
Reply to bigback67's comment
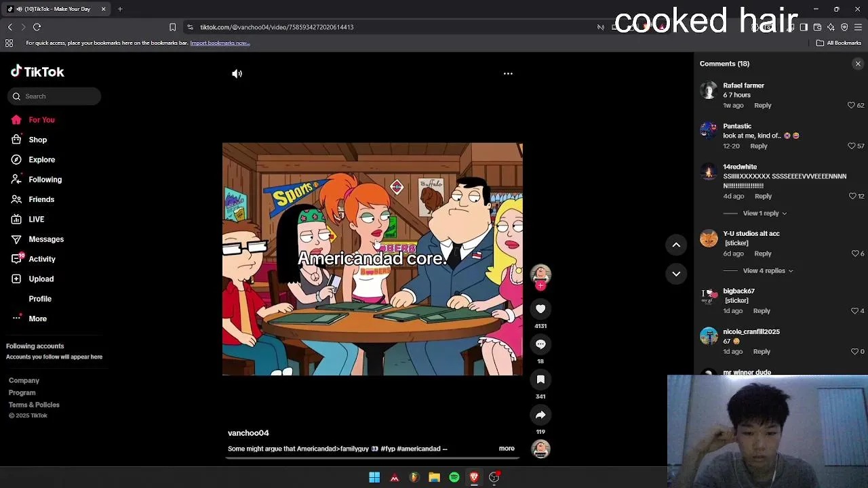[762, 310]
